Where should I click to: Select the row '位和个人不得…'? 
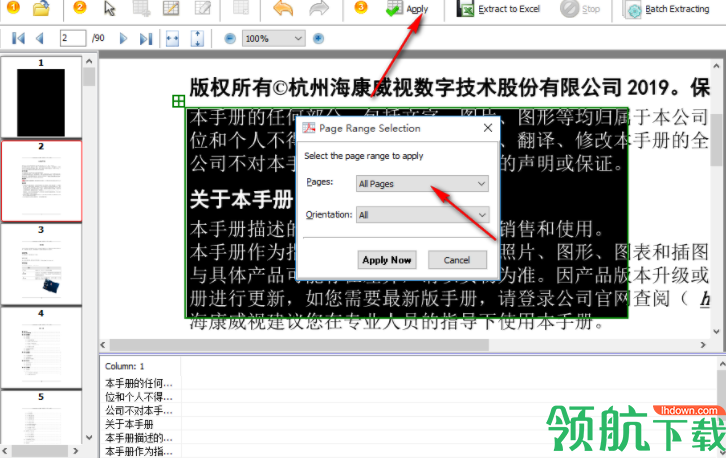[x=139, y=397]
